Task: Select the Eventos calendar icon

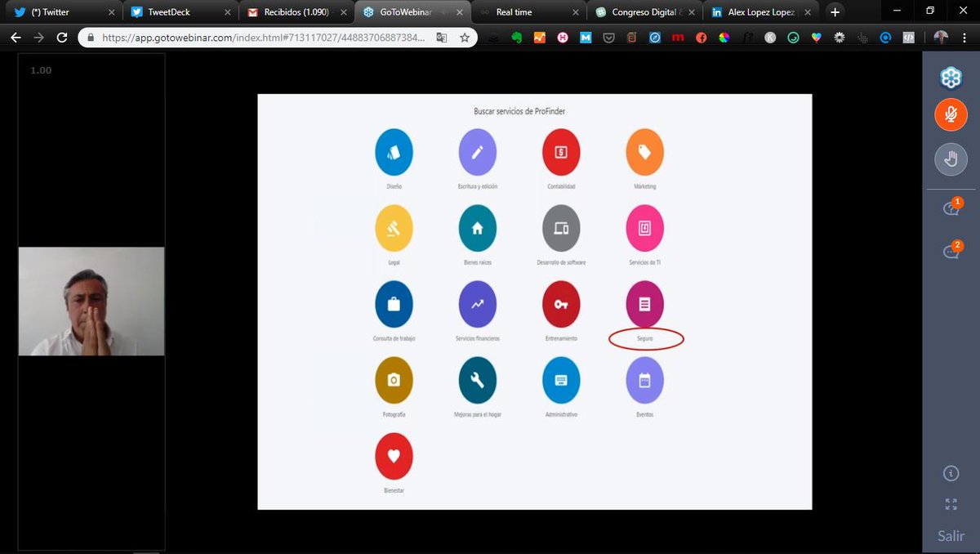Action: pos(644,380)
